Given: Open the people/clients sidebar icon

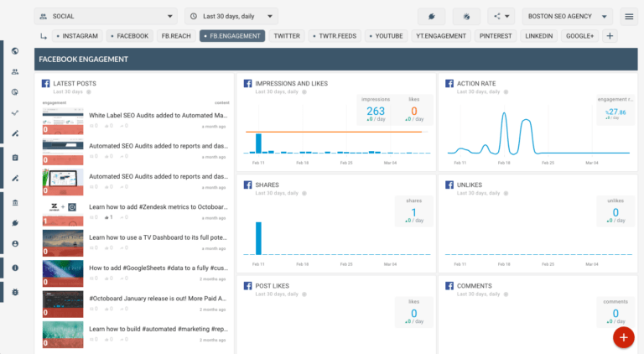Looking at the screenshot, I should (15, 72).
